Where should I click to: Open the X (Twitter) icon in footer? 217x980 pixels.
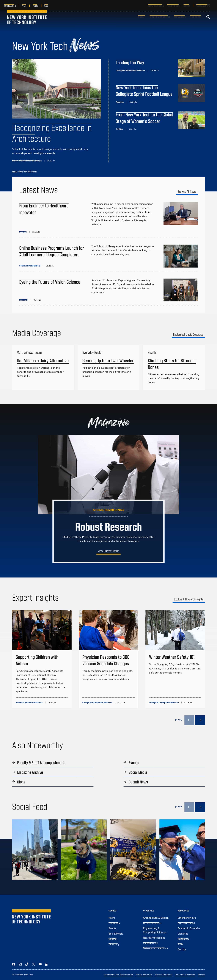point(33,964)
